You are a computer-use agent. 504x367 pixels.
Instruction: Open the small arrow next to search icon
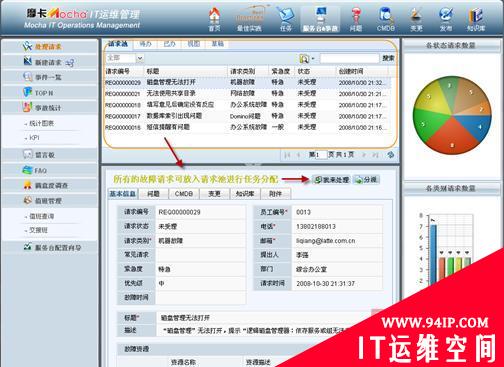pyautogui.click(x=312, y=59)
